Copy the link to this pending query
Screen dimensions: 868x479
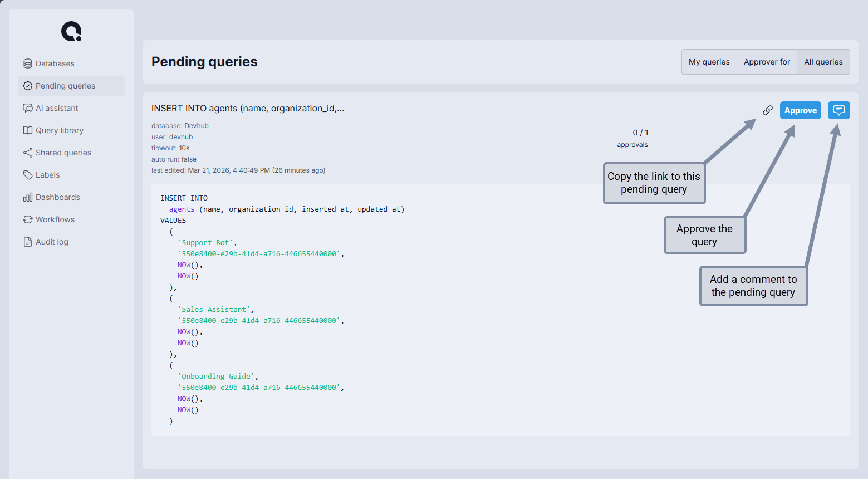[768, 110]
